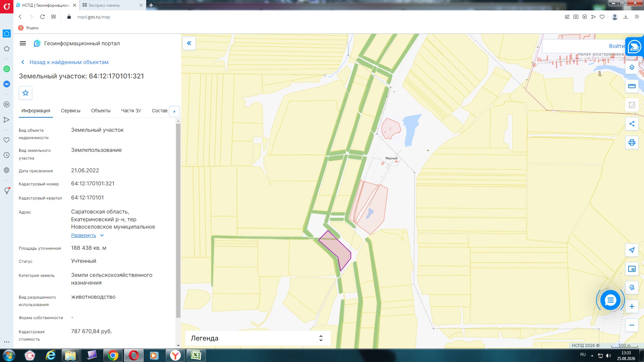Open the hamburger main menu
Screen dimensions: 644x362
point(23,43)
